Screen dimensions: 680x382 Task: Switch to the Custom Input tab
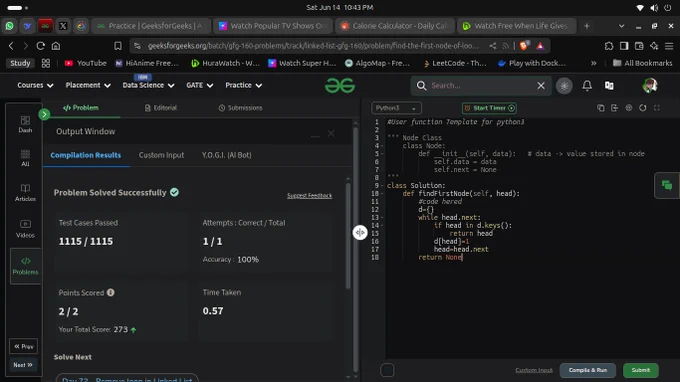pyautogui.click(x=161, y=155)
